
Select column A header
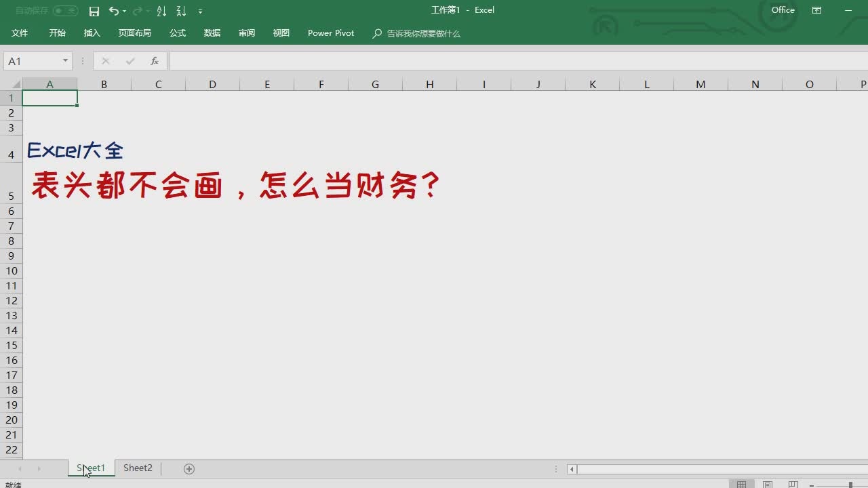coord(50,84)
